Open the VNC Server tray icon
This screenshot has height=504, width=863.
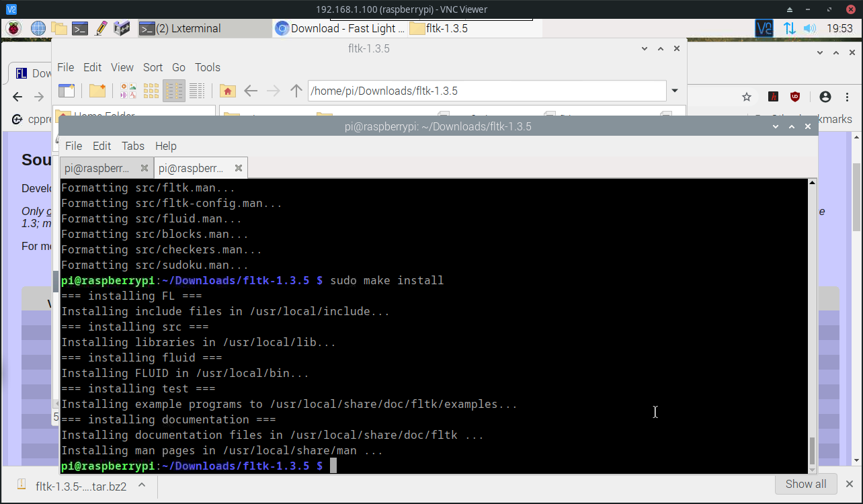tap(764, 28)
